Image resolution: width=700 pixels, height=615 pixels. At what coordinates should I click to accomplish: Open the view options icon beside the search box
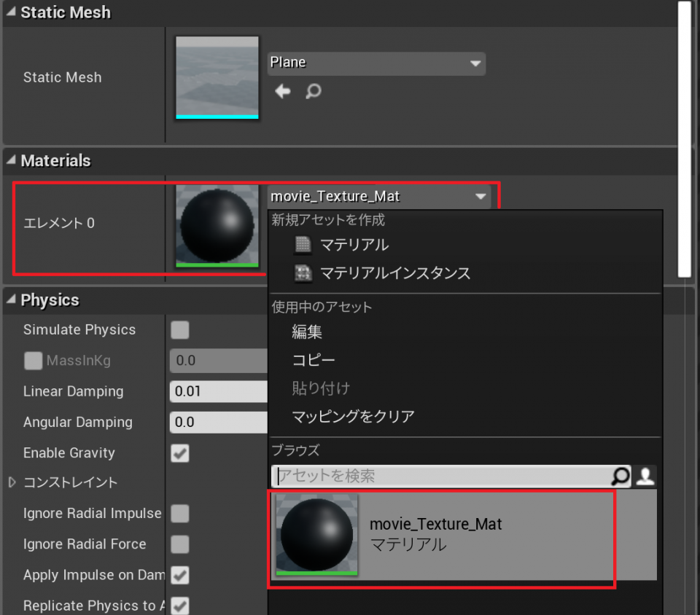pyautogui.click(x=645, y=477)
